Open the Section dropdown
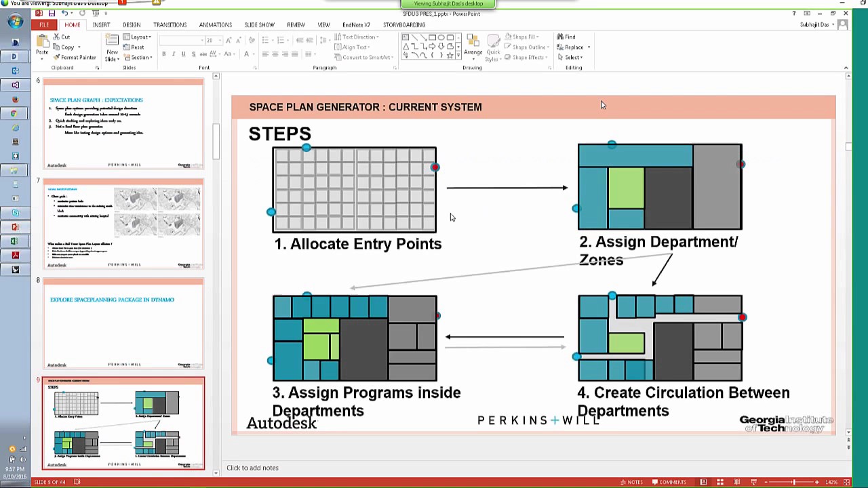This screenshot has height=488, width=868. [x=138, y=58]
